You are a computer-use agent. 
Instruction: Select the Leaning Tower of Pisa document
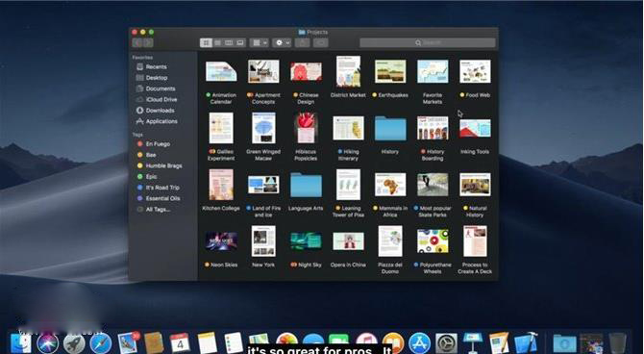(x=348, y=185)
